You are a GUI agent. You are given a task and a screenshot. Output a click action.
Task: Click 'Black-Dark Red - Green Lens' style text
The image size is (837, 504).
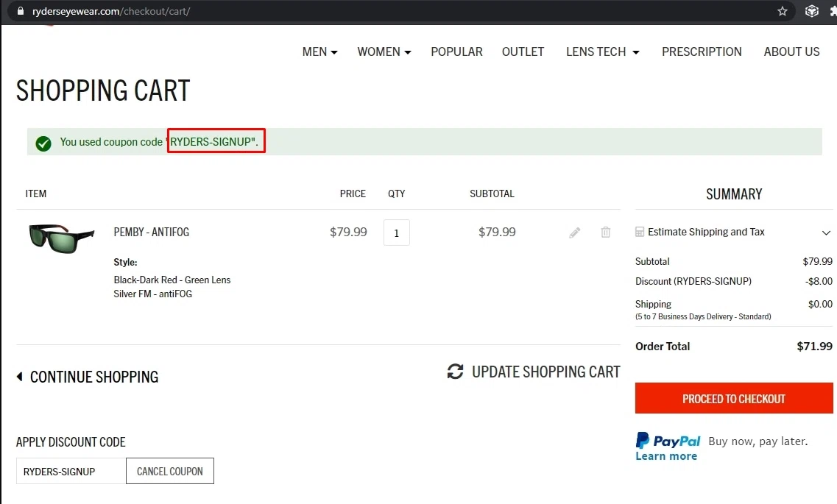172,280
